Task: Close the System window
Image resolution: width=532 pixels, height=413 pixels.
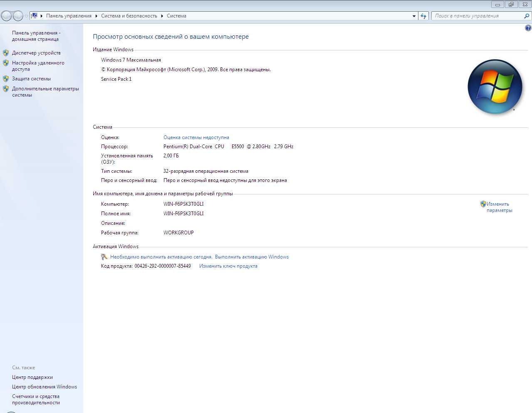Action: [525, 5]
